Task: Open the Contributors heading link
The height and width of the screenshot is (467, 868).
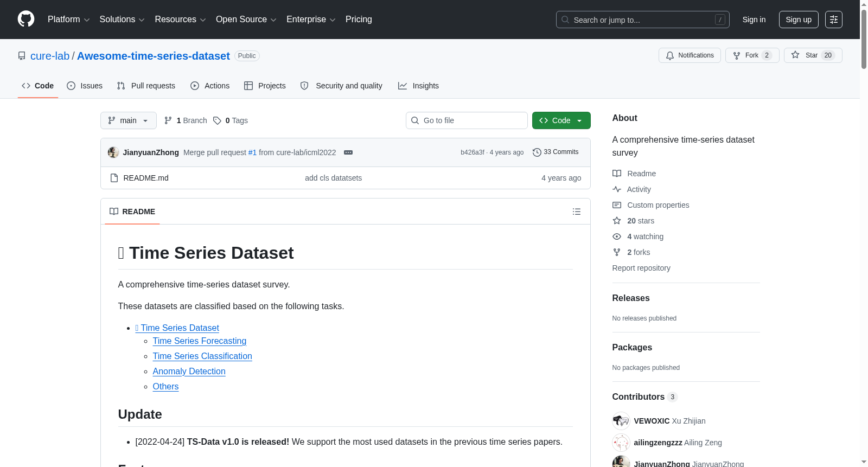Action: (645, 396)
